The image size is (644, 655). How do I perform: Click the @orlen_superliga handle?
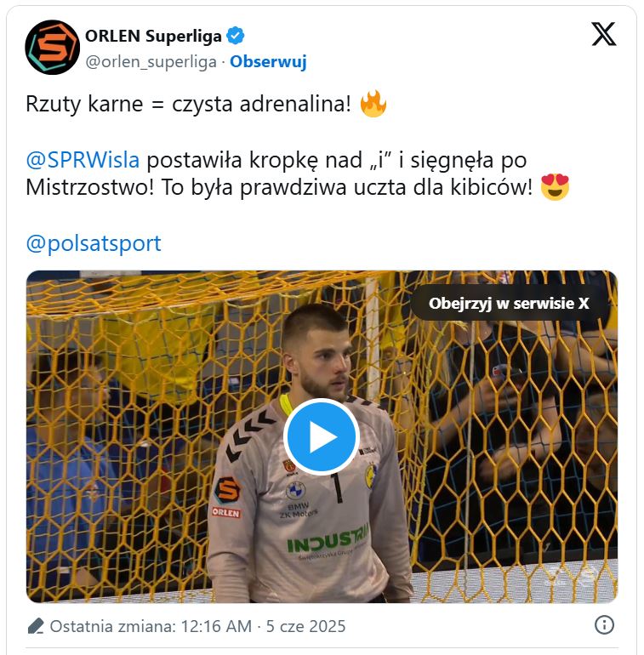pyautogui.click(x=151, y=62)
